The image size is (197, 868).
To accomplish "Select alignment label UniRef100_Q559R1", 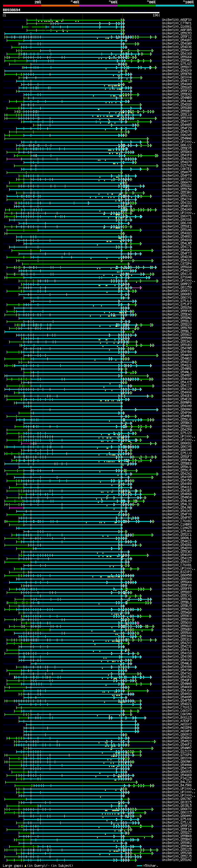I will (177, 60).
